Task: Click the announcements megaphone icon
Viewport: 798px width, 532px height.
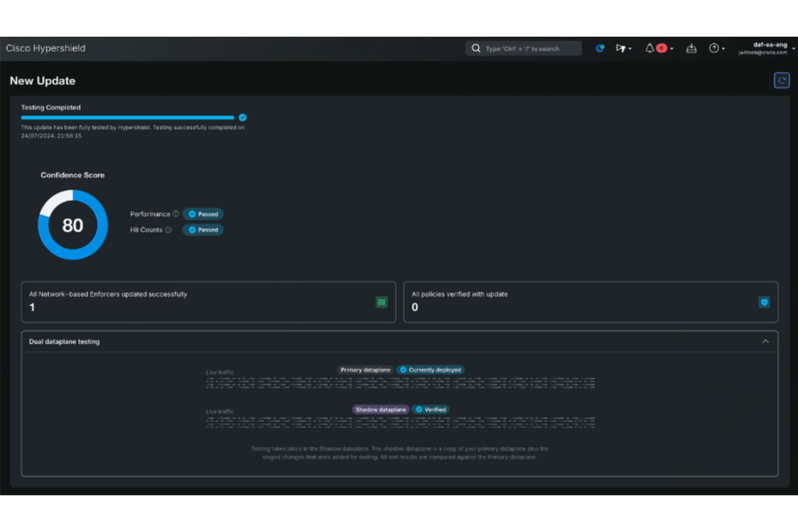Action: click(621, 48)
